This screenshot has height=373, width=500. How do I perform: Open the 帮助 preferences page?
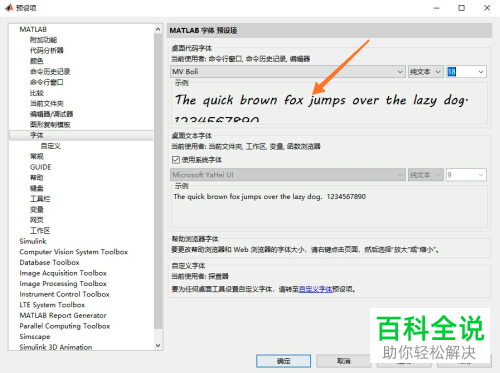pos(37,178)
